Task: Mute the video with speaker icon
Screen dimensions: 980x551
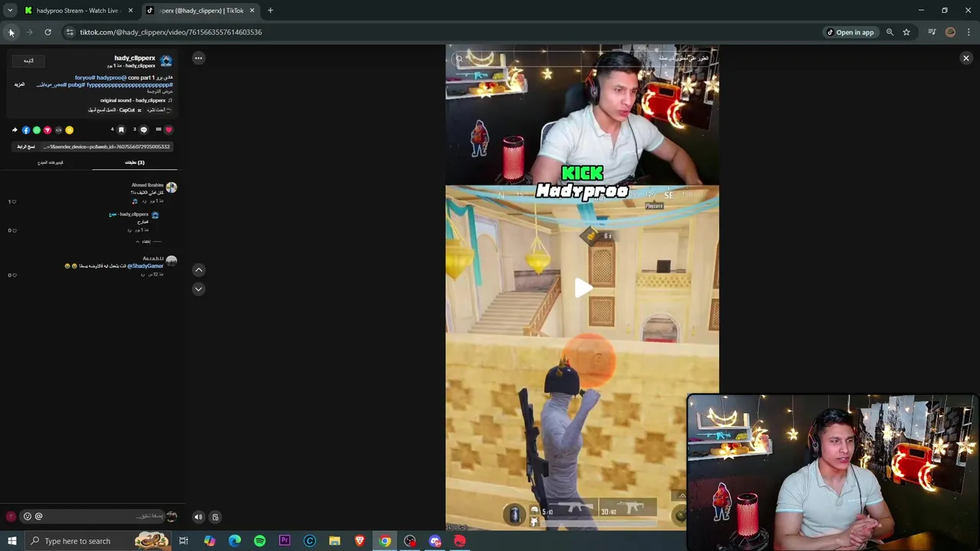Action: click(x=198, y=517)
